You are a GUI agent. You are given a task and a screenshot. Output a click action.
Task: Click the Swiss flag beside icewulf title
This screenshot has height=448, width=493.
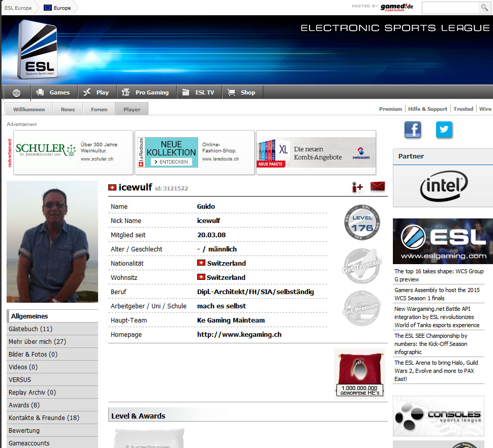(112, 187)
